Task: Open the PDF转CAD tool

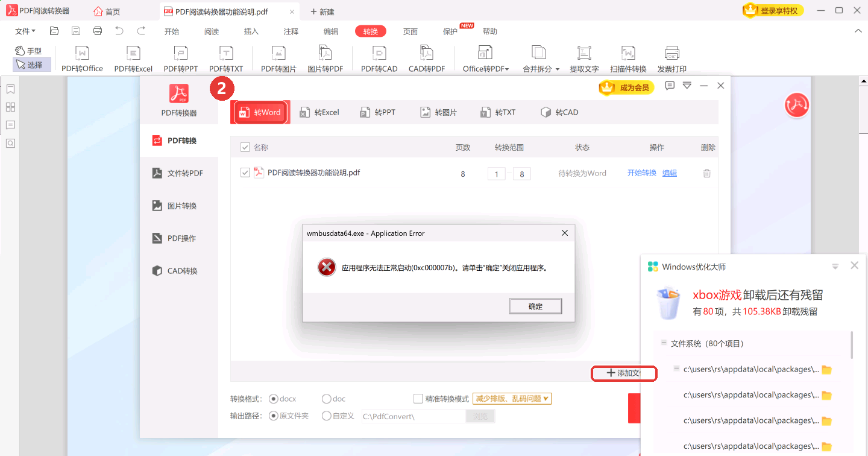Action: [x=379, y=59]
